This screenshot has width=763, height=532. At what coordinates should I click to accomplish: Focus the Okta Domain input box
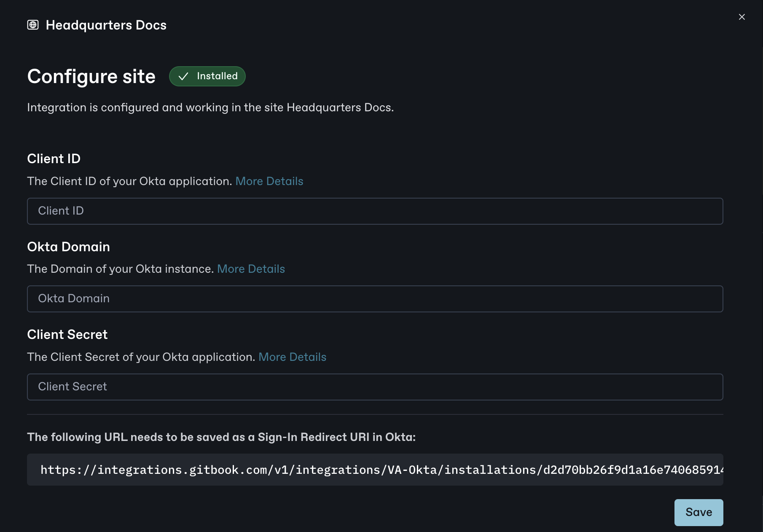coord(375,298)
